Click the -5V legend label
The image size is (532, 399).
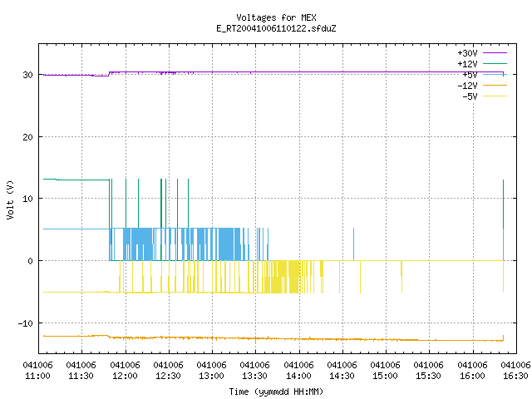[470, 96]
